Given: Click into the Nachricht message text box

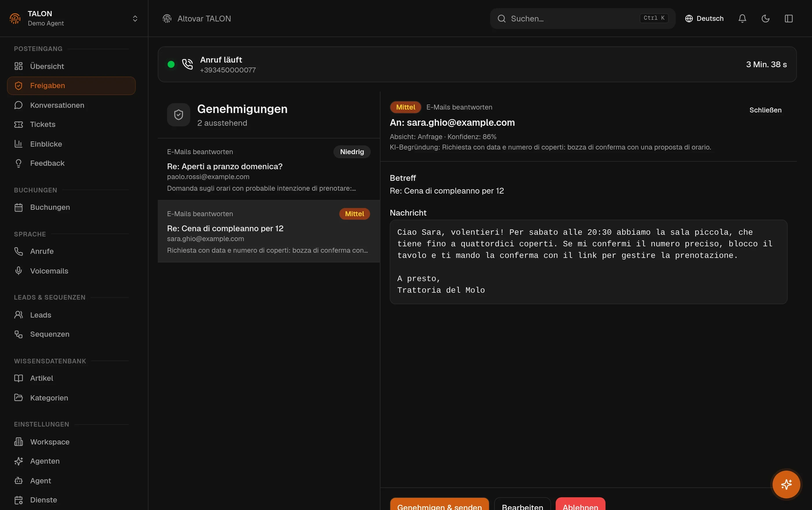Looking at the screenshot, I should click(x=588, y=262).
